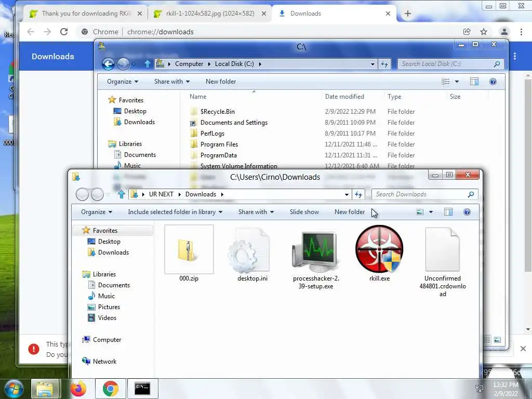The width and height of the screenshot is (532, 399).
Task: Dismiss the Chrome download warning bar
Action: coord(523,349)
